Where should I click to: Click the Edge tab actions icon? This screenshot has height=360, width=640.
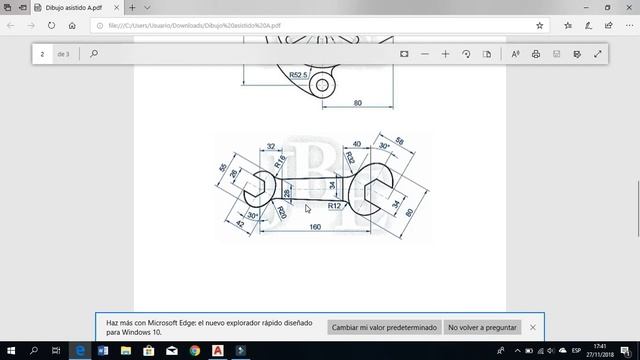pyautogui.click(x=7, y=7)
